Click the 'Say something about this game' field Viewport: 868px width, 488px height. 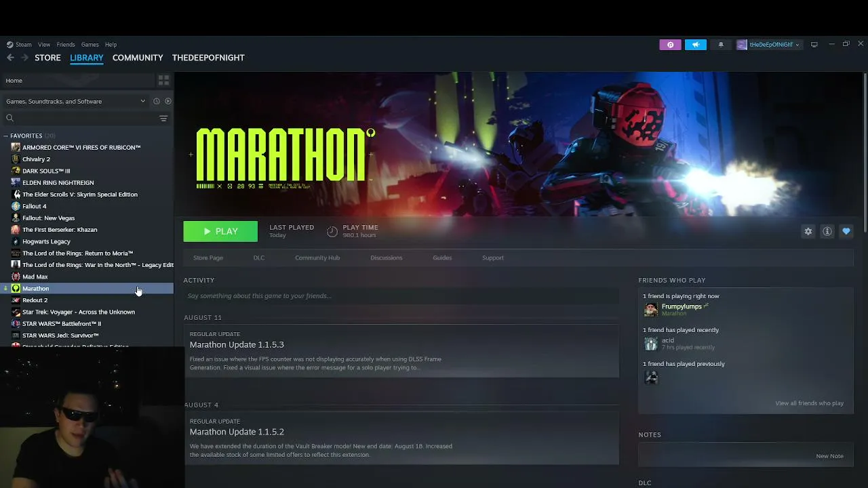[401, 296]
